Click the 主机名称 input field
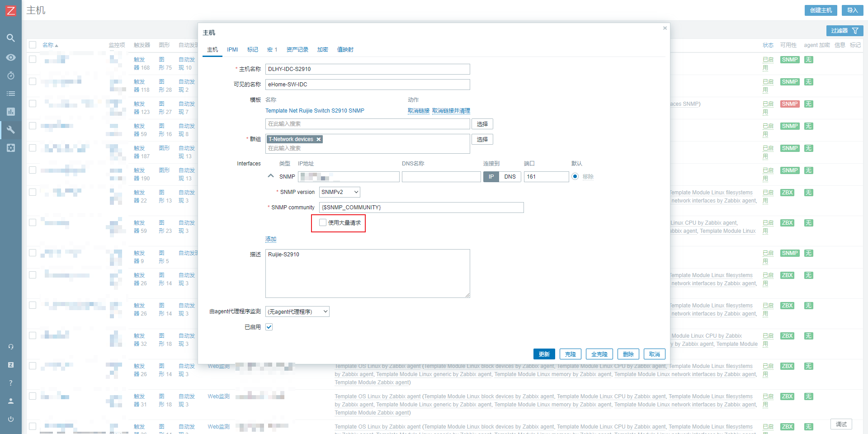 coord(368,69)
